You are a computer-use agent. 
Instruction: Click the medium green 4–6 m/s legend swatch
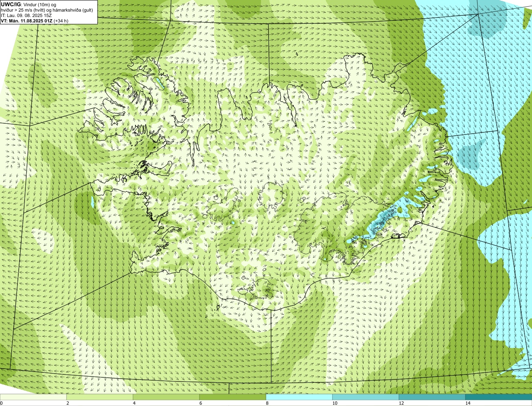click(166, 397)
